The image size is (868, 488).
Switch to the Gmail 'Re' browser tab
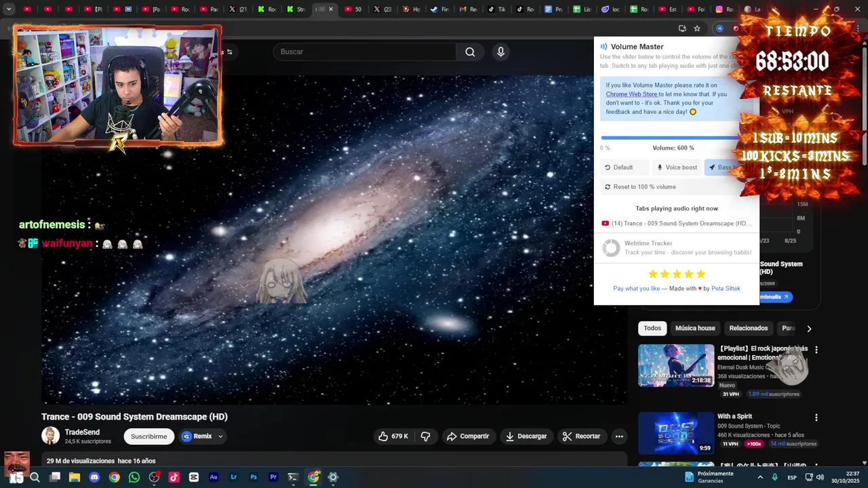pos(468,9)
